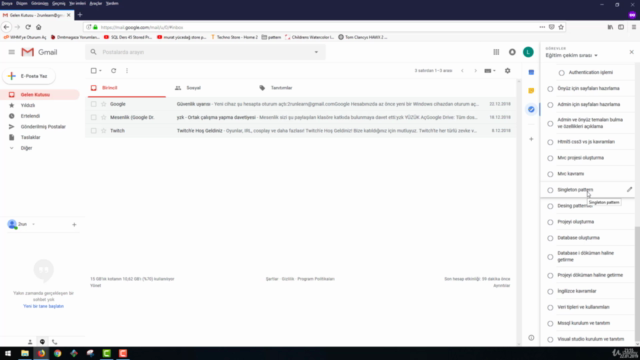
Task: Open the Program Politikaları link
Action: (x=316, y=279)
